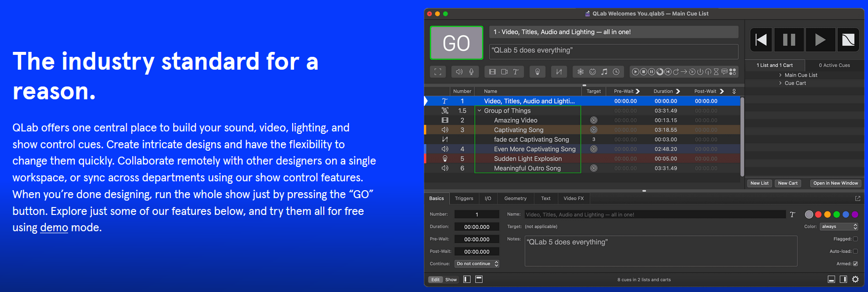This screenshot has height=292, width=868.
Task: Add a Video cue with the film strip icon
Action: pyautogui.click(x=492, y=72)
